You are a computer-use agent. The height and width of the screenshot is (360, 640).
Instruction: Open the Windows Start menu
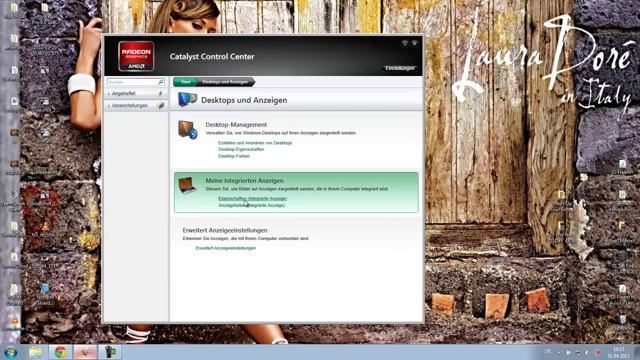point(10,352)
